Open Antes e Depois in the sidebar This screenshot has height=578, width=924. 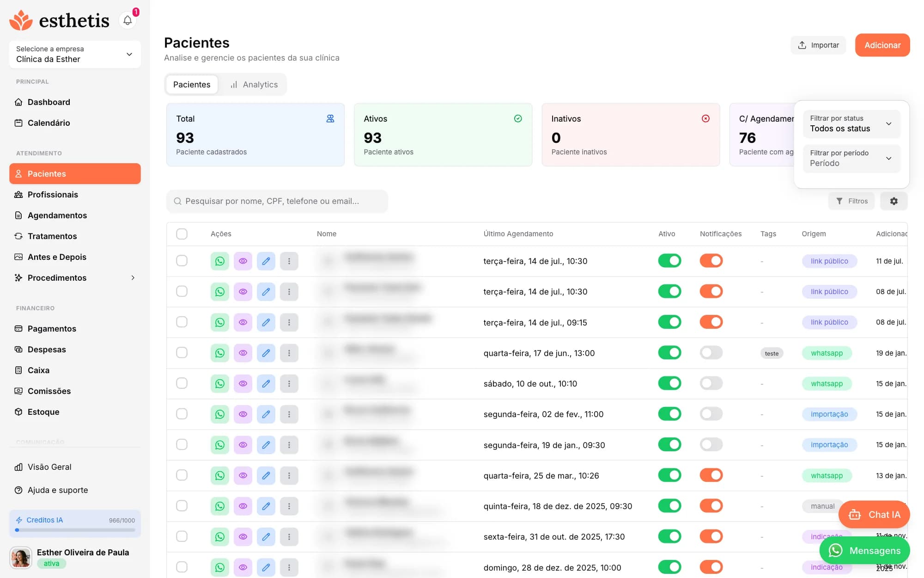click(75, 257)
